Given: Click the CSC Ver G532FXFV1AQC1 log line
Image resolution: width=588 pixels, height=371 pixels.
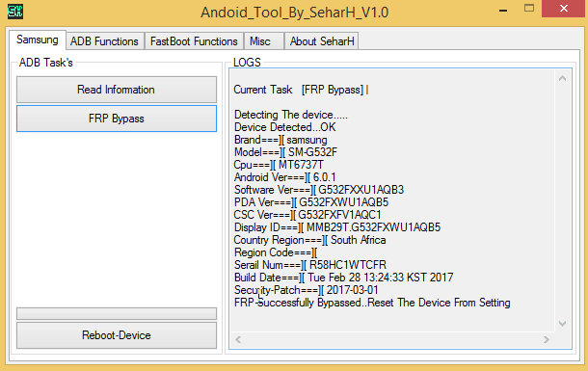Looking at the screenshot, I should click(307, 215).
